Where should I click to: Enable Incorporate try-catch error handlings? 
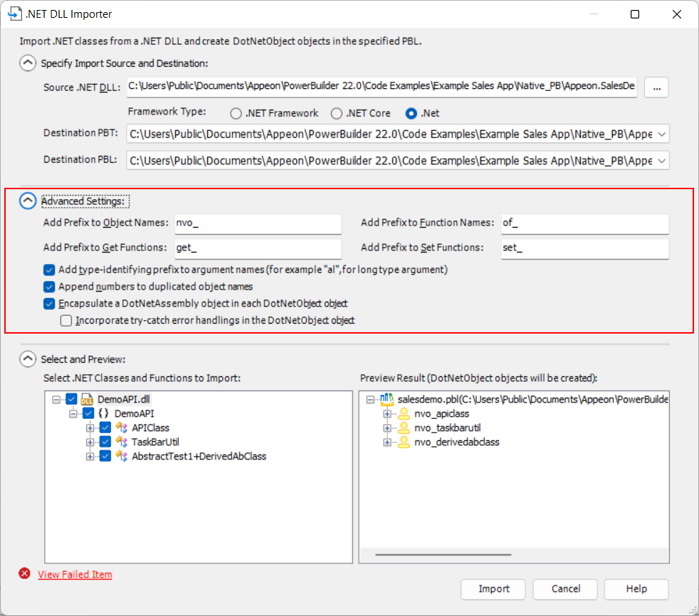66,320
